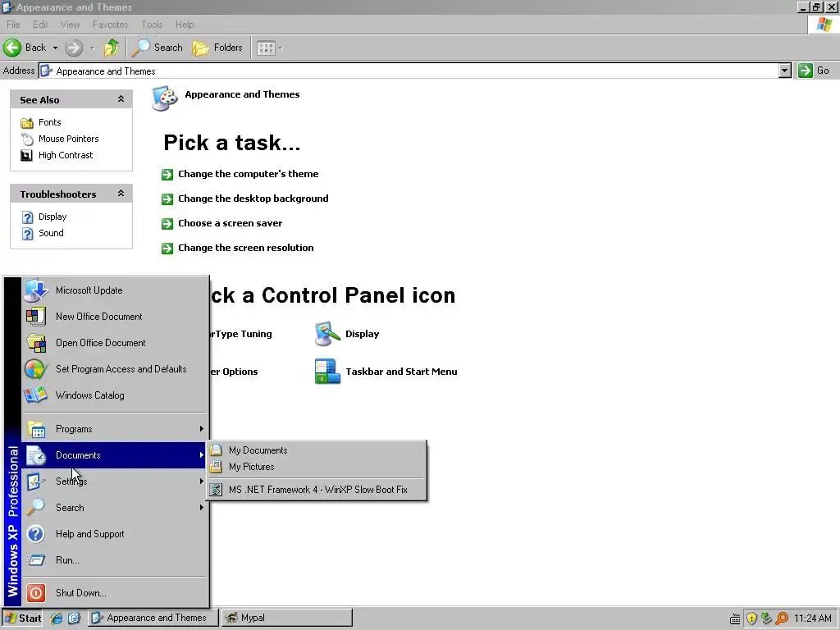This screenshot has height=630, width=840.
Task: Open Taskbar and Start Menu icon
Action: (x=327, y=372)
